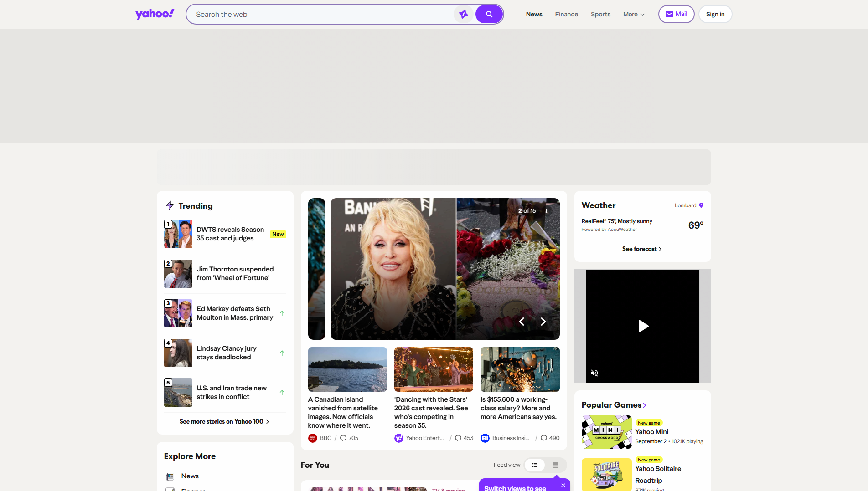Image resolution: width=868 pixels, height=491 pixels.
Task: Open See forecast link
Action: click(x=642, y=249)
